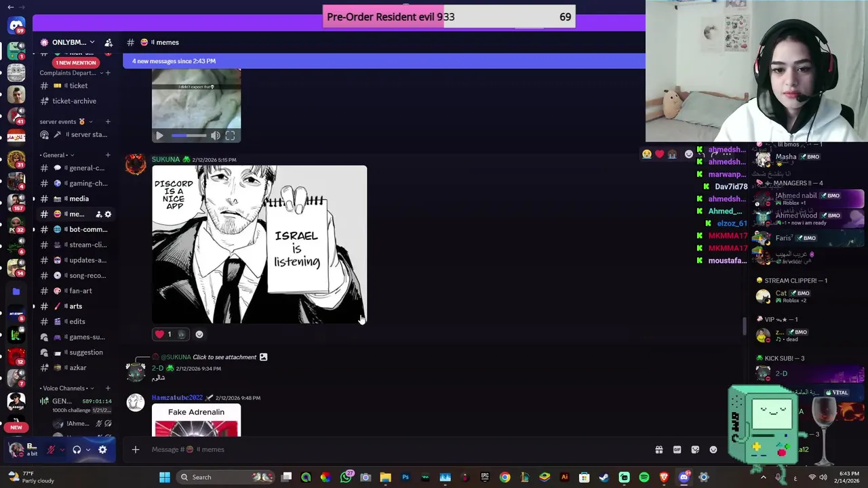Mute the video attachment volume
This screenshot has height=488, width=868.
pos(215,136)
